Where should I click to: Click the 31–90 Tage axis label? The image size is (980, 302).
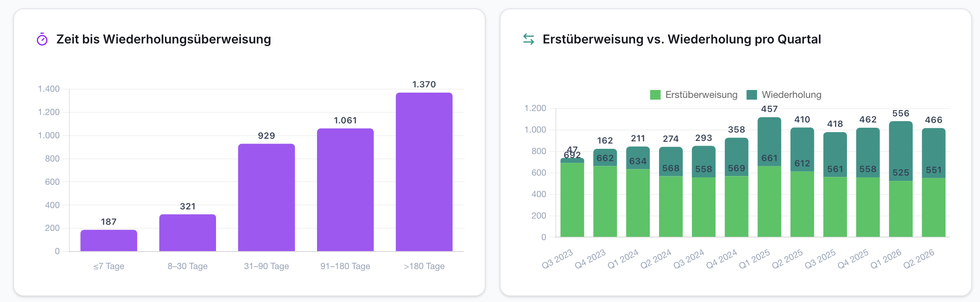pos(267,266)
